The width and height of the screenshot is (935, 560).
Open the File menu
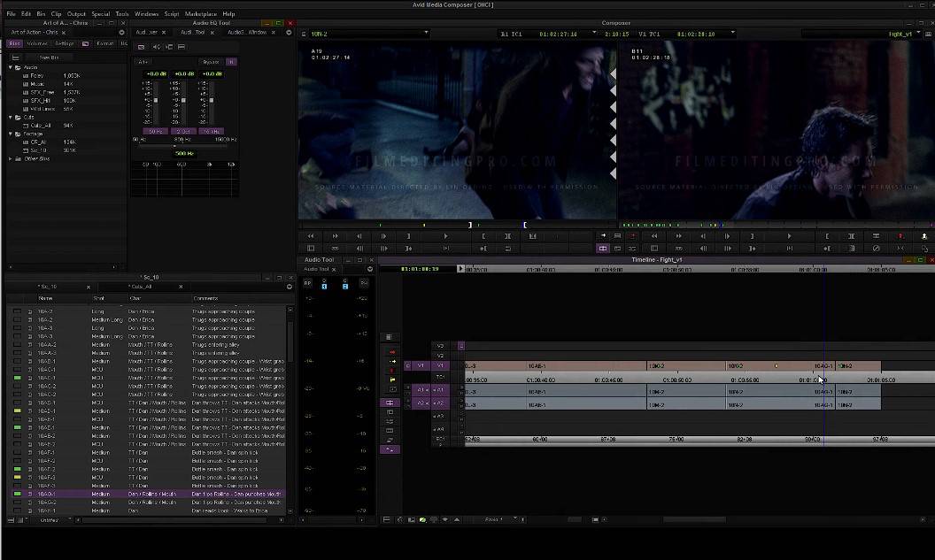pos(11,13)
